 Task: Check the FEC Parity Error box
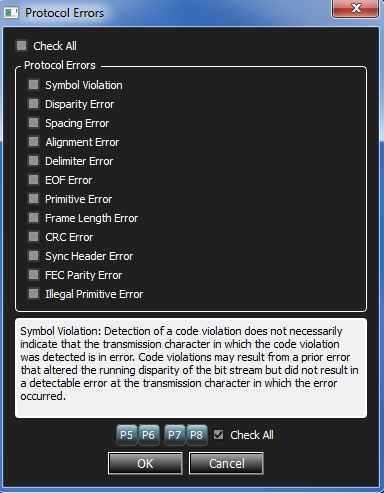[33, 275]
